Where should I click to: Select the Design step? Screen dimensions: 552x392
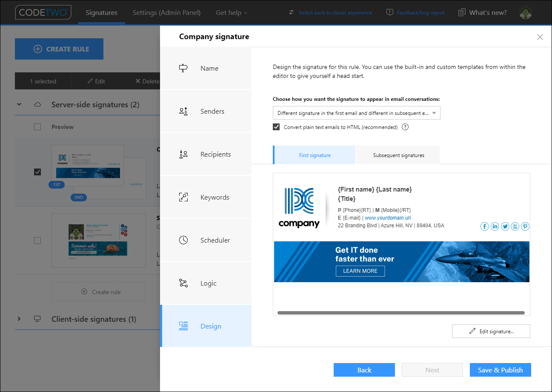[206, 326]
